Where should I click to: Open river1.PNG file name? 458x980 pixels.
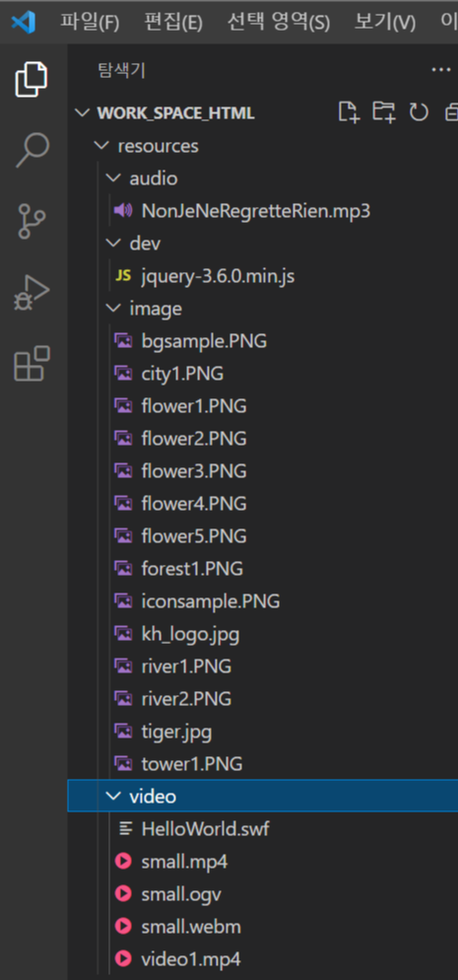pyautogui.click(x=186, y=666)
